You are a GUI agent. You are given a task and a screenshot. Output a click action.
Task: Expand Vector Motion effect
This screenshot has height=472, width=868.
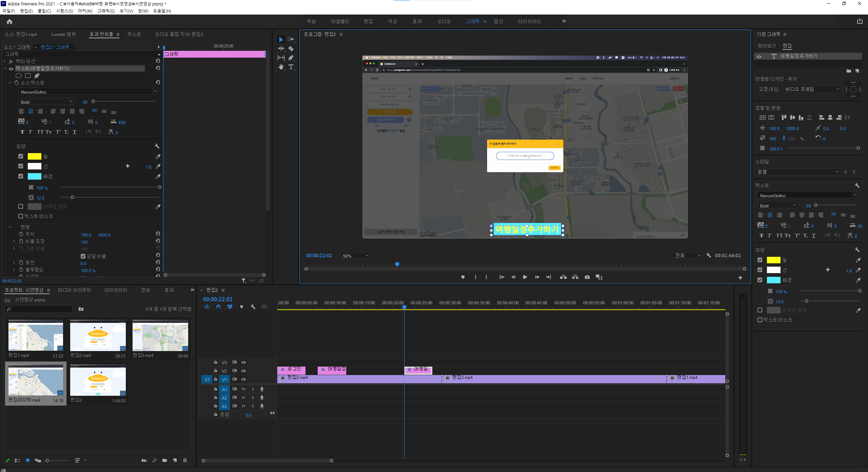(5, 61)
